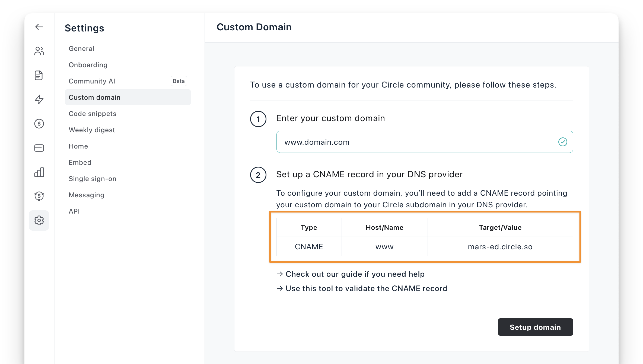Select the Plans card icon
This screenshot has width=643, height=364.
coord(39,148)
